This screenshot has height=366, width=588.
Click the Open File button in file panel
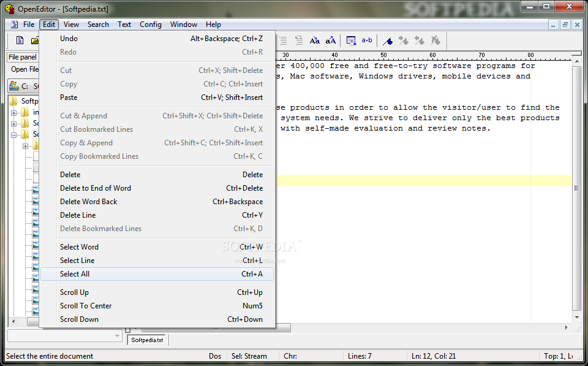(24, 69)
